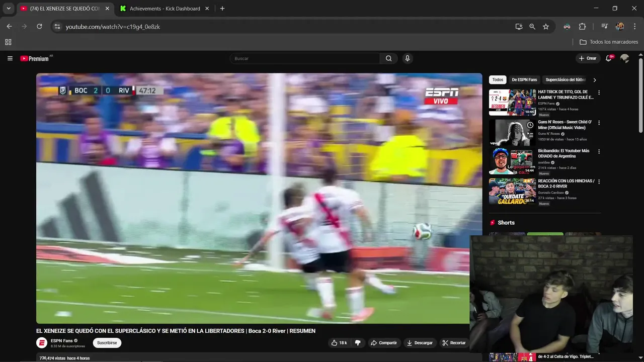The image size is (644, 362).
Task: Open HAT-TRICK DE TITO video title
Action: point(566,95)
